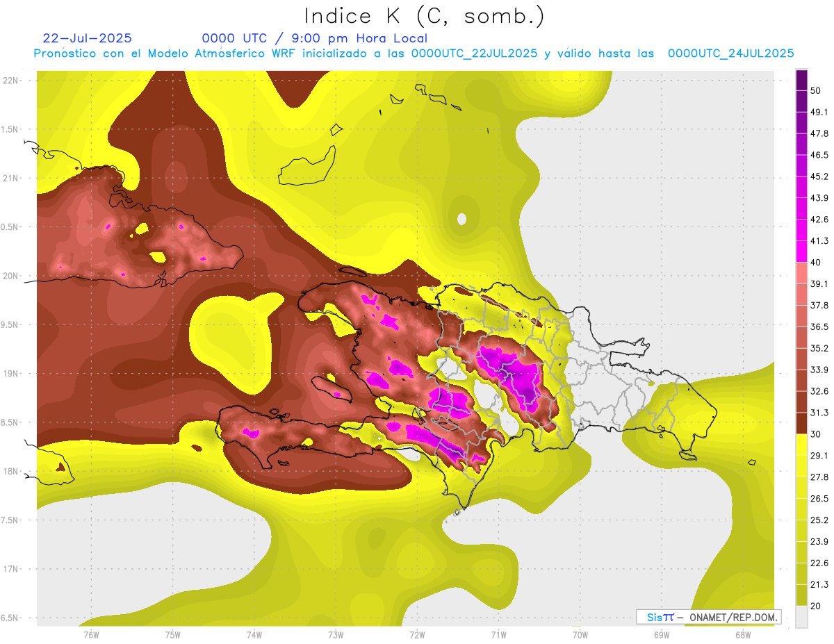Screen dimensions: 834x644
Task: Click the "75W" longitude label
Action: (x=173, y=634)
